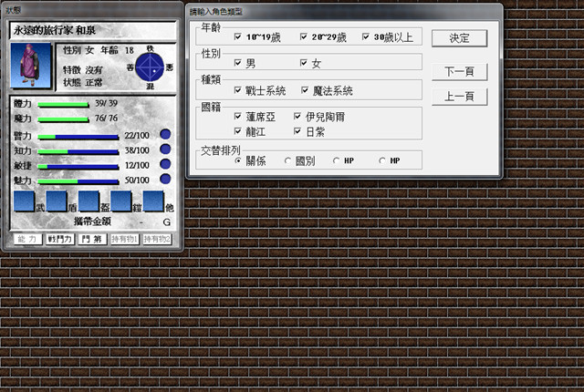
Task: Click the blue orb beside 魅力 stat
Action: [165, 181]
